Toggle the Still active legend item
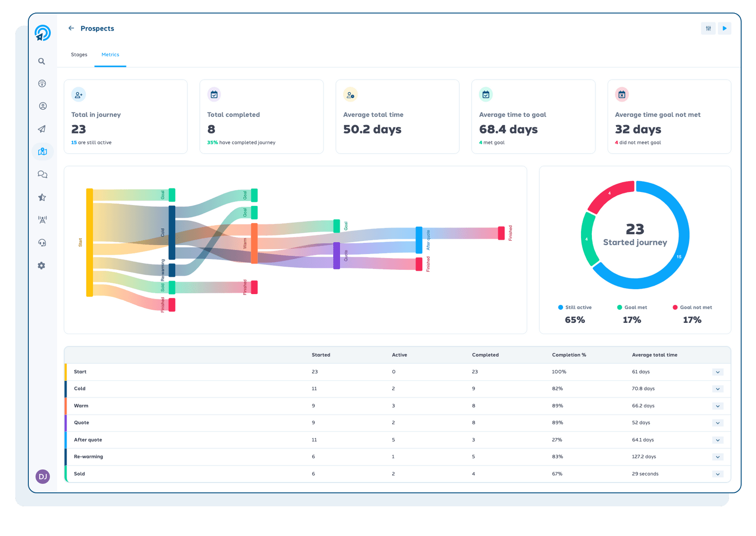Screen dimensions: 756x536 tap(575, 307)
